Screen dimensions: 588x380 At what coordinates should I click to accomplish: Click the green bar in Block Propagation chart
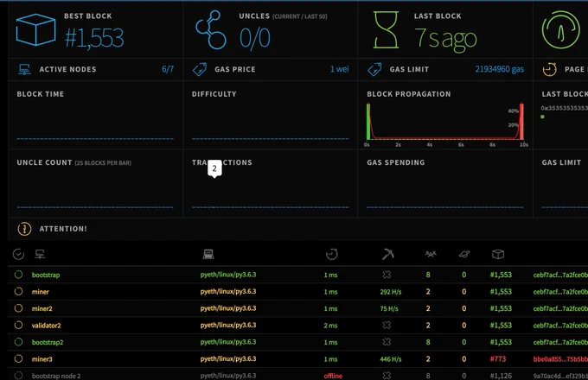click(x=368, y=122)
